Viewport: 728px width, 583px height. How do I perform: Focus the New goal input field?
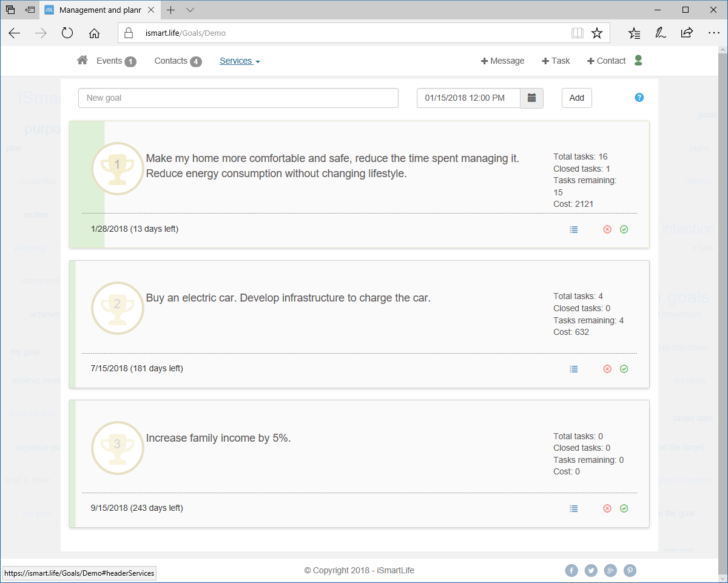238,98
